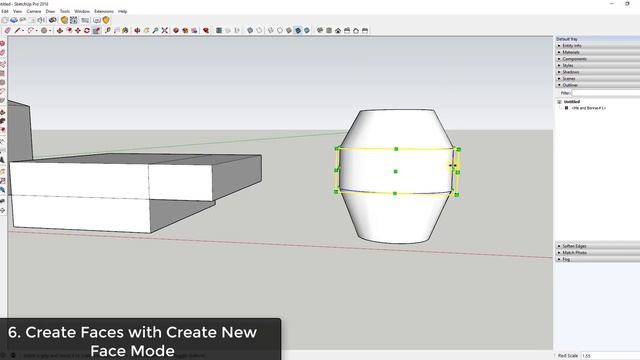Switch to Top view
Image resolution: width=640 pixels, height=360 pixels.
coord(329,31)
